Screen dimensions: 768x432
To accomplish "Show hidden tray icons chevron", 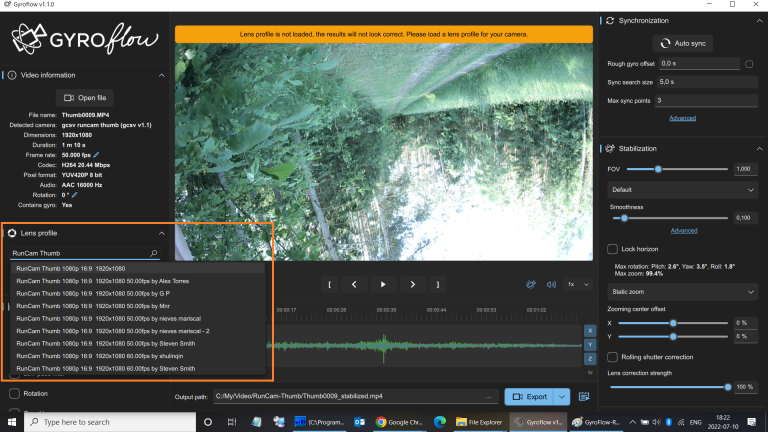I will pyautogui.click(x=632, y=422).
